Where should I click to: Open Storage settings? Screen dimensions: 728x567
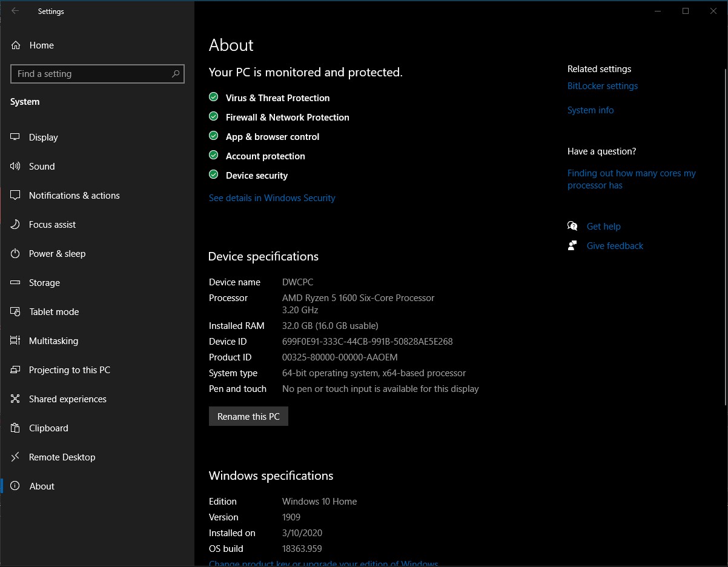tap(44, 282)
